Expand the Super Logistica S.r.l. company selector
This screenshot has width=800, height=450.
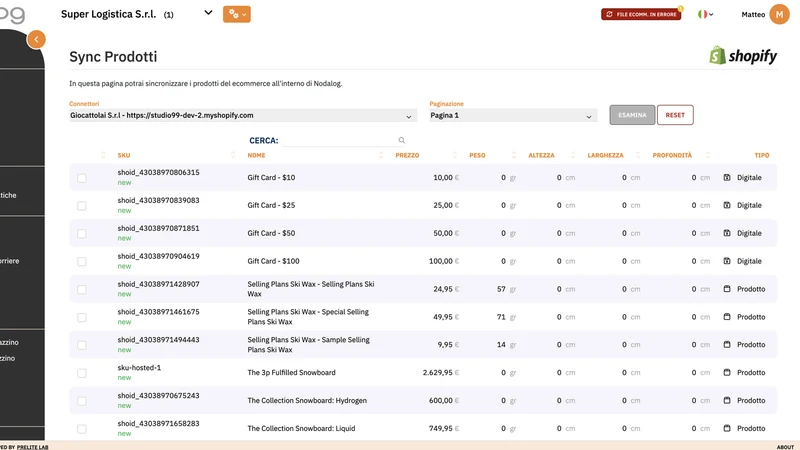click(x=208, y=13)
